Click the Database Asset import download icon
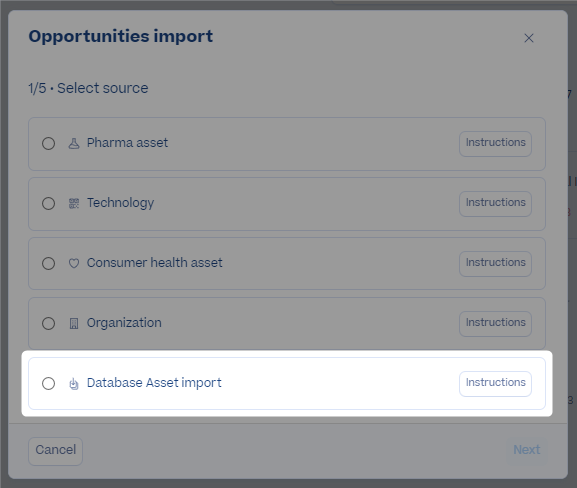 [x=74, y=383]
